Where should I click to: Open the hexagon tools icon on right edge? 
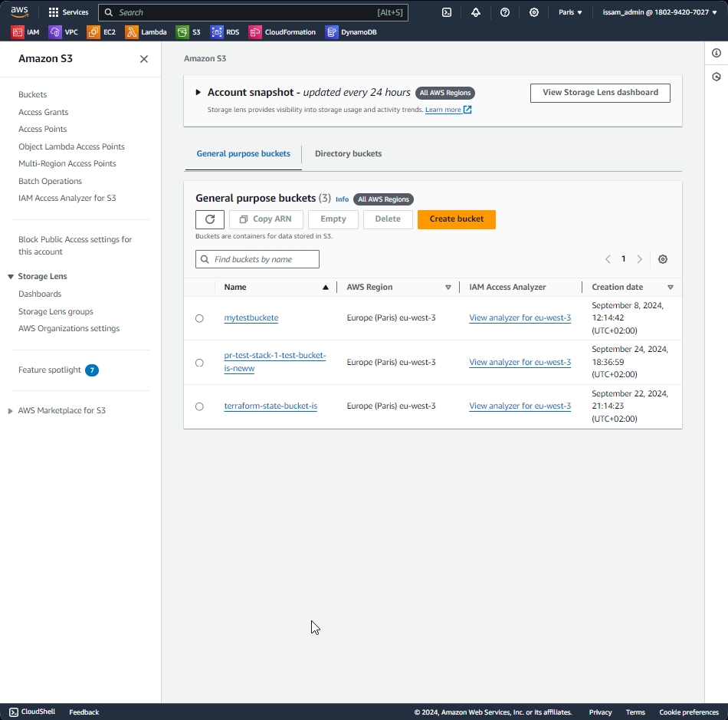717,77
